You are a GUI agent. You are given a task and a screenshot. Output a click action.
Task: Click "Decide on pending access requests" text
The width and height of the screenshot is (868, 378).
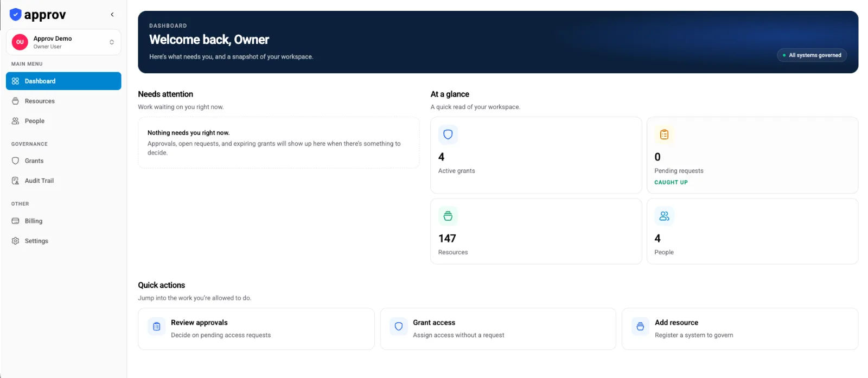pyautogui.click(x=221, y=335)
